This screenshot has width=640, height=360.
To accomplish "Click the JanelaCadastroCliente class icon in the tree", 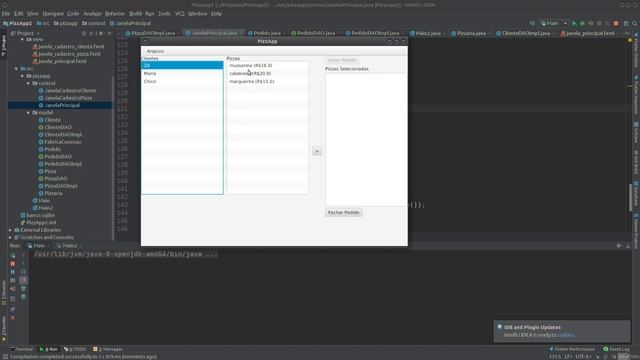I will (41, 91).
